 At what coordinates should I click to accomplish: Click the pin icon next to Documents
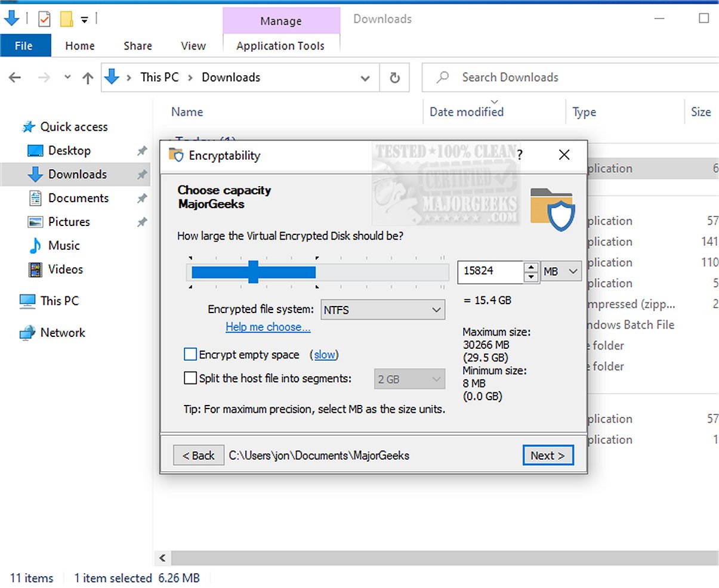pos(142,199)
